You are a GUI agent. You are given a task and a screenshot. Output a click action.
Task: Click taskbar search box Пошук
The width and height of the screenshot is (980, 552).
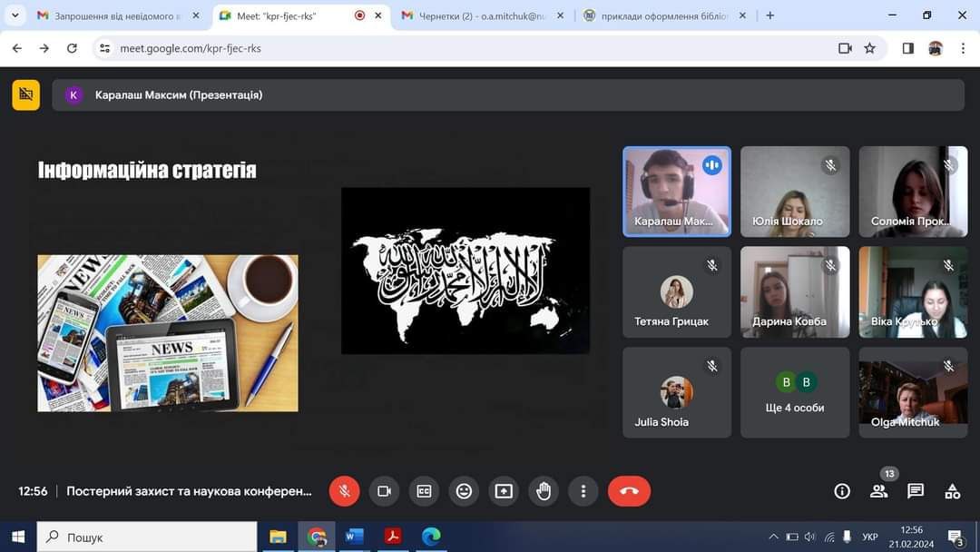point(147,537)
